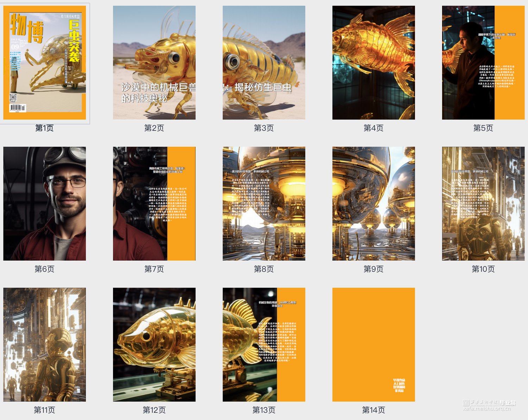This screenshot has width=528, height=420.
Task: Open the xafa.meishu.org.cn watermark link
Action: 487,408
